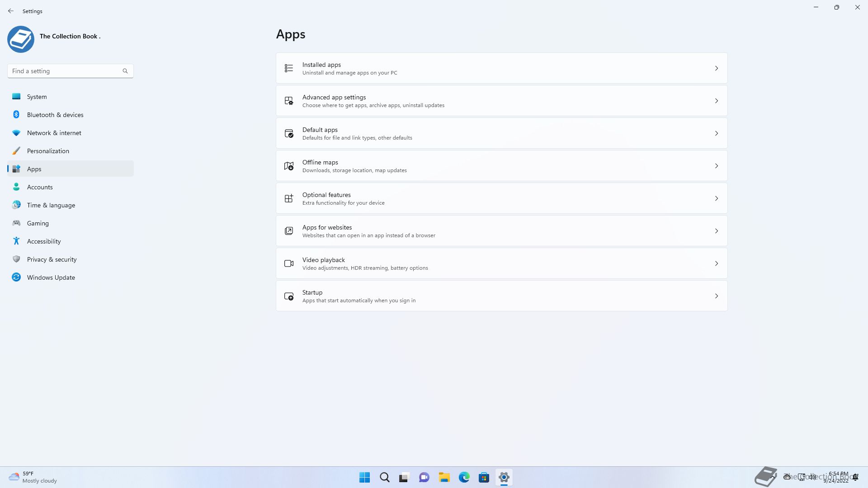Viewport: 868px width, 488px height.
Task: Expand the Default apps chevron
Action: click(716, 133)
